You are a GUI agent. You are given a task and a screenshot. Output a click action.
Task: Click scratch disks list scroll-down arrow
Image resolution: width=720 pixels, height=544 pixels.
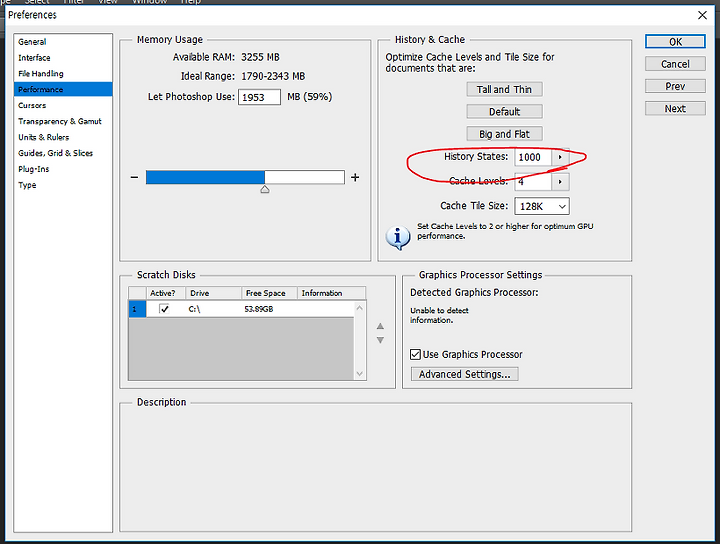(360, 374)
